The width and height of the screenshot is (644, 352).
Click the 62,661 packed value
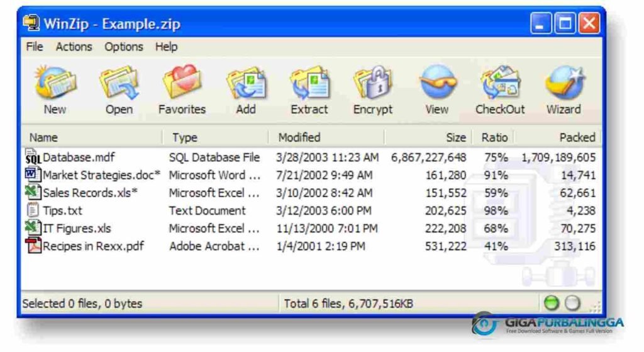tap(578, 193)
